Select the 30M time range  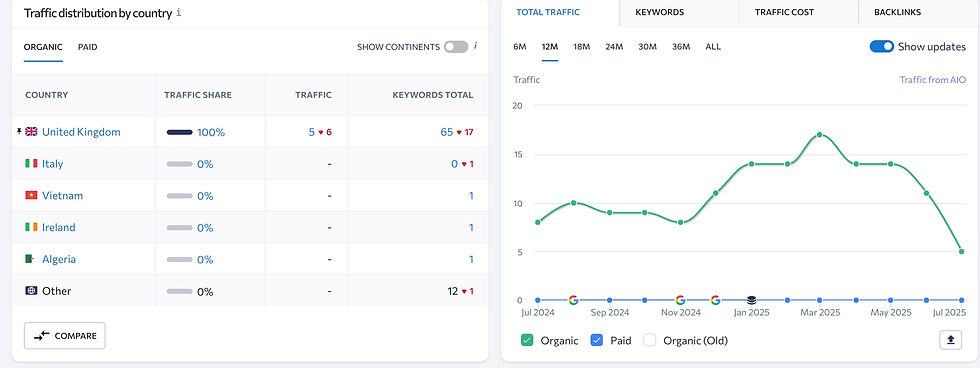(648, 47)
